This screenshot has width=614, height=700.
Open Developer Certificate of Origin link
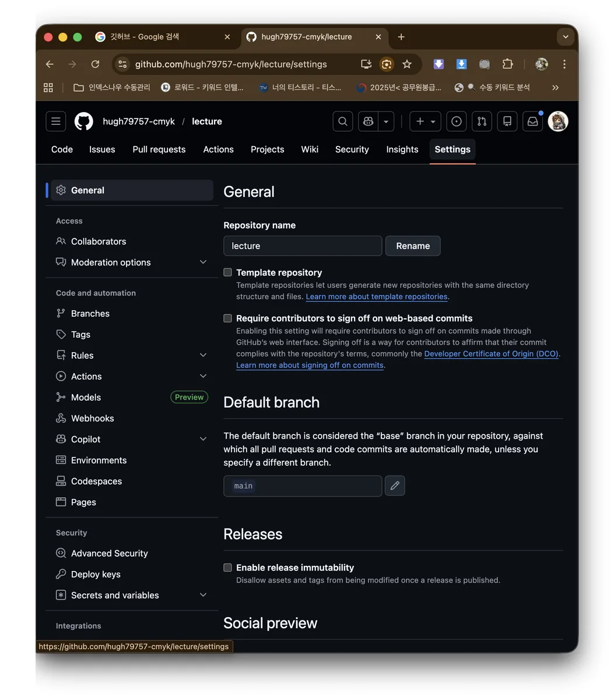coord(492,353)
